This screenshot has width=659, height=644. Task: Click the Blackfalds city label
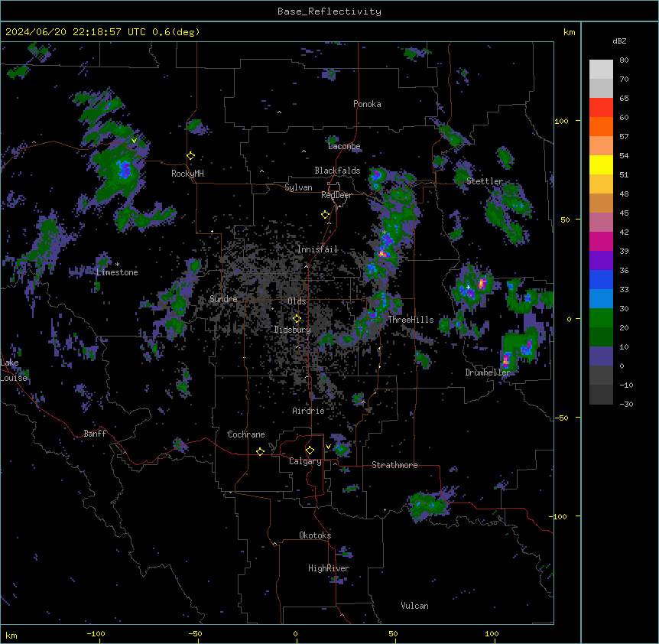click(x=337, y=171)
